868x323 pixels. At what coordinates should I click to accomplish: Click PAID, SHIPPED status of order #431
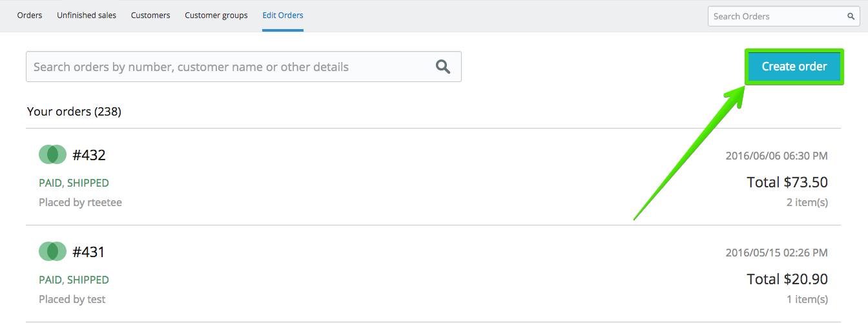(74, 280)
